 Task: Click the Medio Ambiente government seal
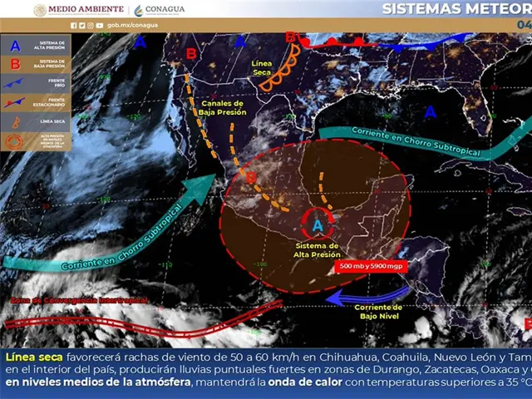point(40,10)
